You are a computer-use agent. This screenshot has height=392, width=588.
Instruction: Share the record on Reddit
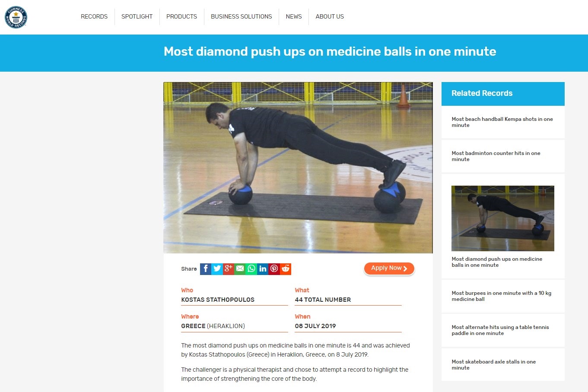tap(286, 269)
